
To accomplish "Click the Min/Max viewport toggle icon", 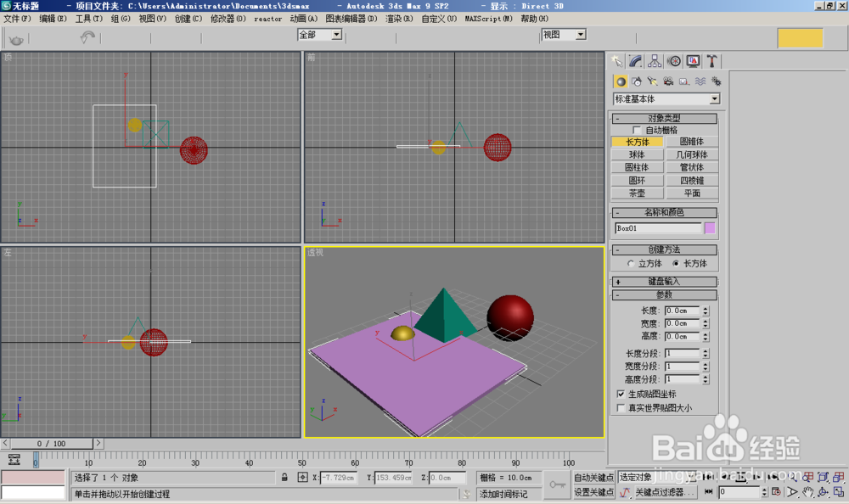I will [x=840, y=491].
